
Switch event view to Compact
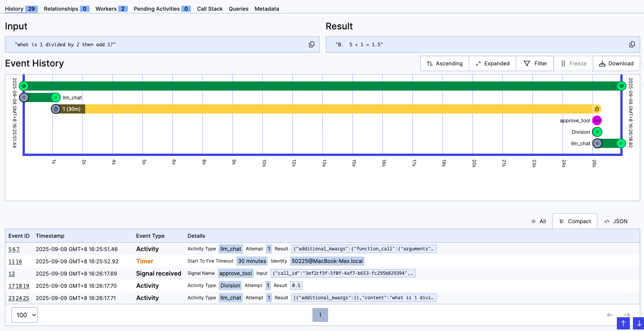575,221
